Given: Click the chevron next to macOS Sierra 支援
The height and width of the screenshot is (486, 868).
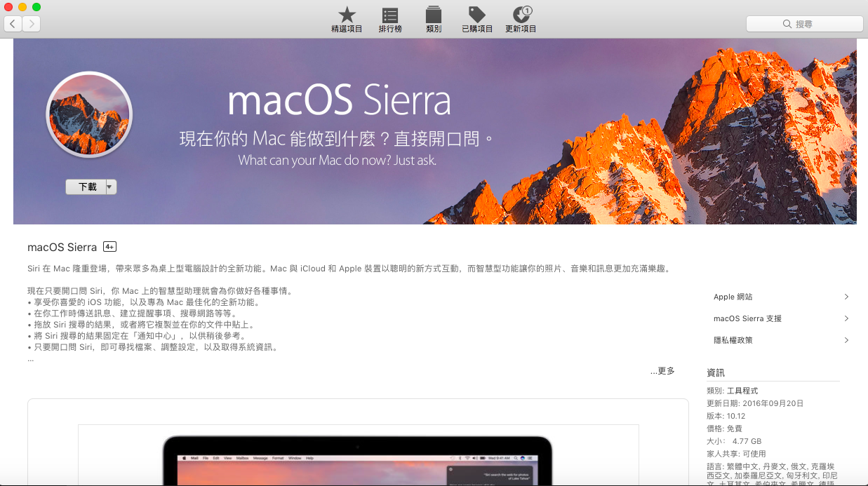Looking at the screenshot, I should click(x=846, y=318).
